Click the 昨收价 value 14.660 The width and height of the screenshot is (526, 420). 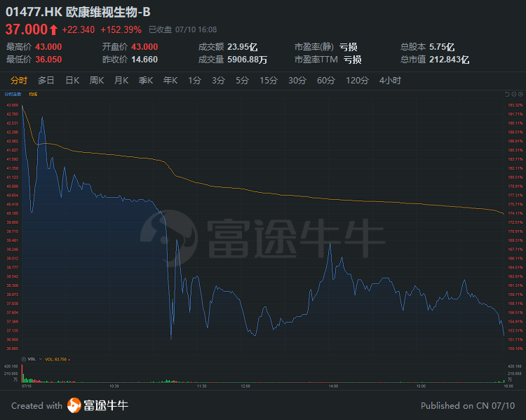click(144, 60)
